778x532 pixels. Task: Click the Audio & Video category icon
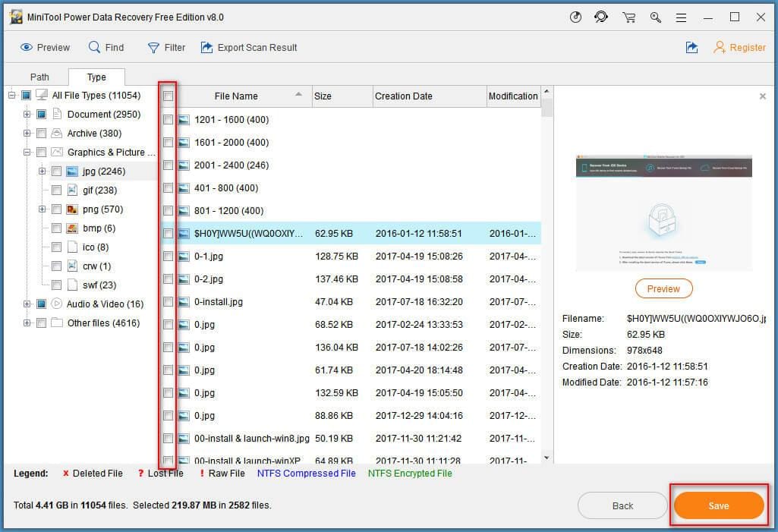click(57, 304)
